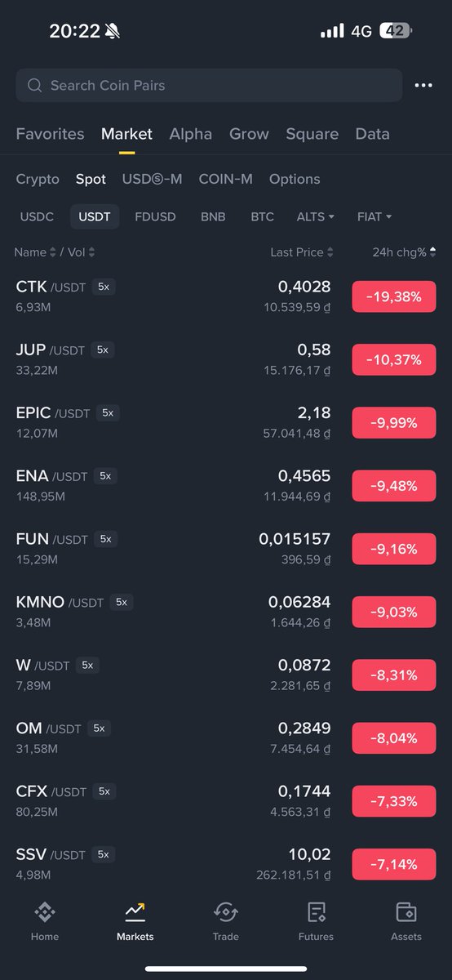Switch to the Favorites tab
The image size is (452, 980).
(x=50, y=134)
